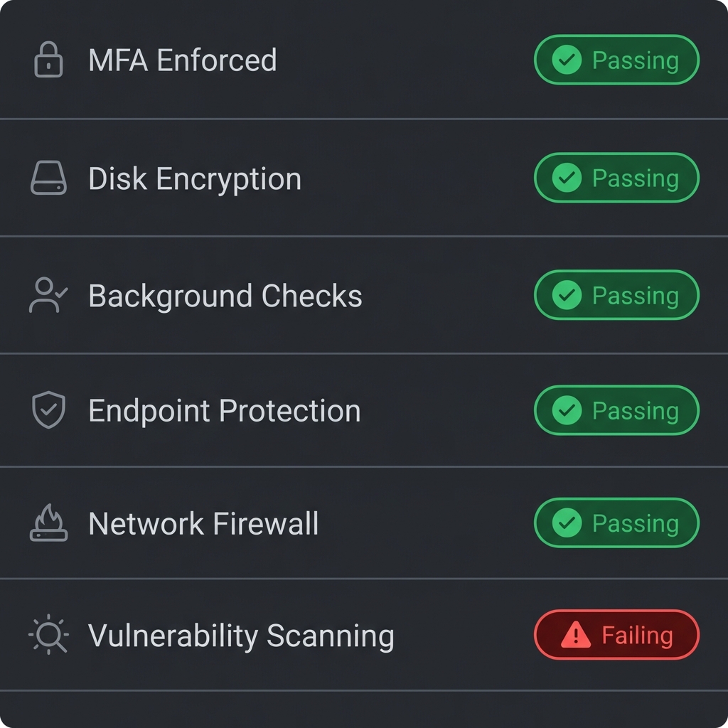Click the shield icon for Endpoint Protection
The width and height of the screenshot is (728, 728).
tap(48, 410)
